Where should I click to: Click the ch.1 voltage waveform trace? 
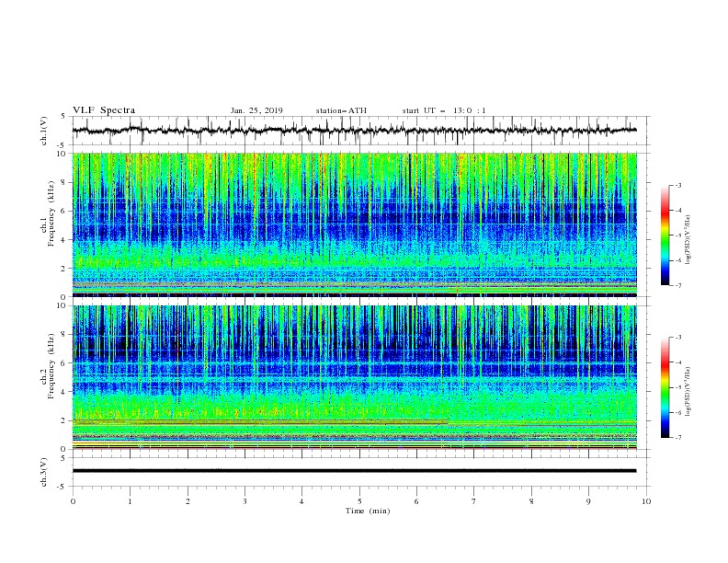(x=355, y=131)
